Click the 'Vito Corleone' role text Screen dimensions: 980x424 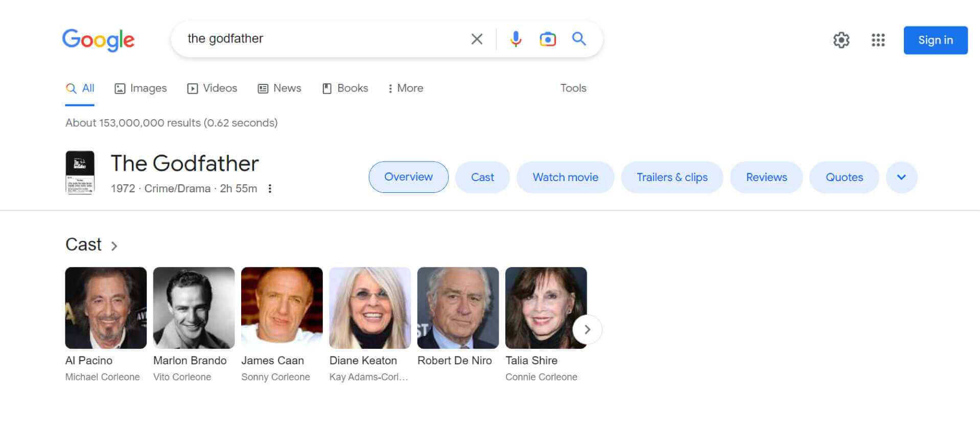(x=182, y=377)
